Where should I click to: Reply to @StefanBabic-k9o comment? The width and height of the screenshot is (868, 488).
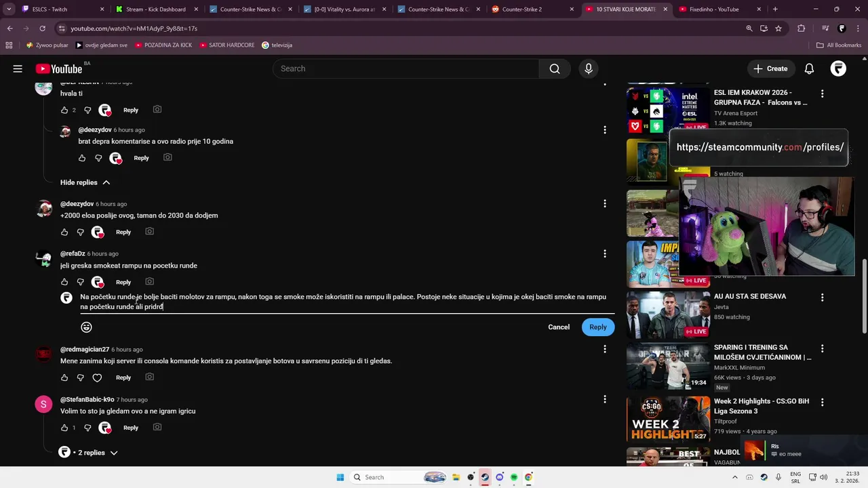point(131,428)
